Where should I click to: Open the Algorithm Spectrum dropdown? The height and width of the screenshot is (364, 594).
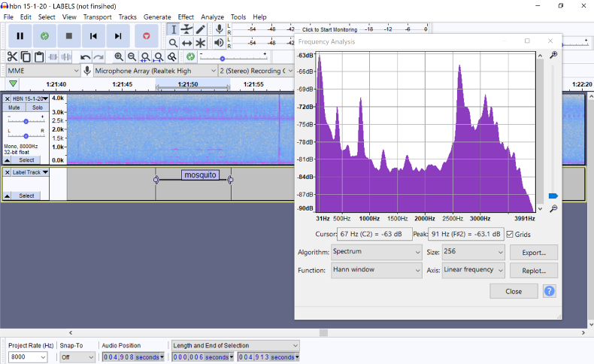[377, 252]
